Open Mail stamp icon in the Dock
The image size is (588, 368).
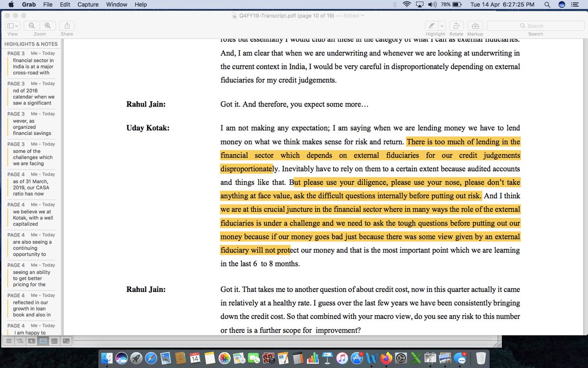click(165, 358)
